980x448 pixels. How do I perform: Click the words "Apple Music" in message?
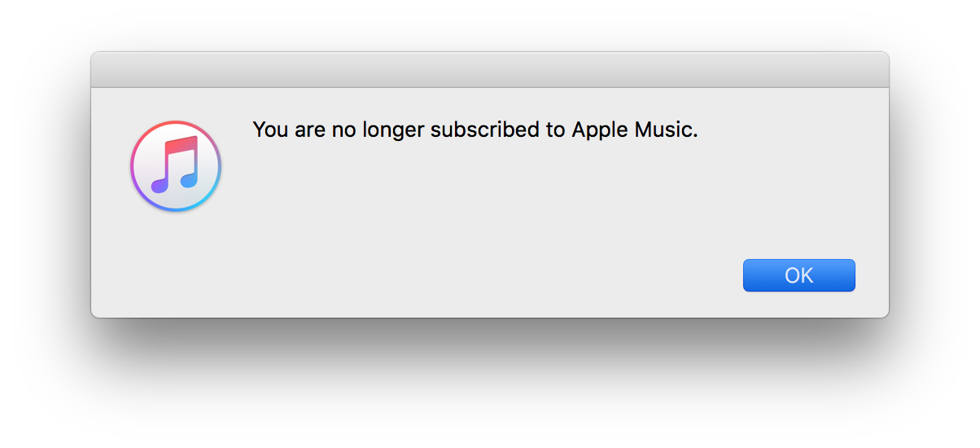pos(635,130)
